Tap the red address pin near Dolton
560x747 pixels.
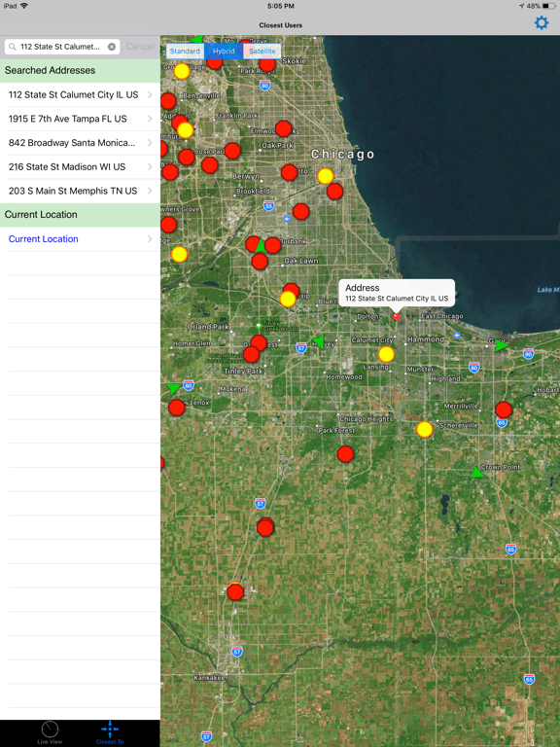point(397,316)
